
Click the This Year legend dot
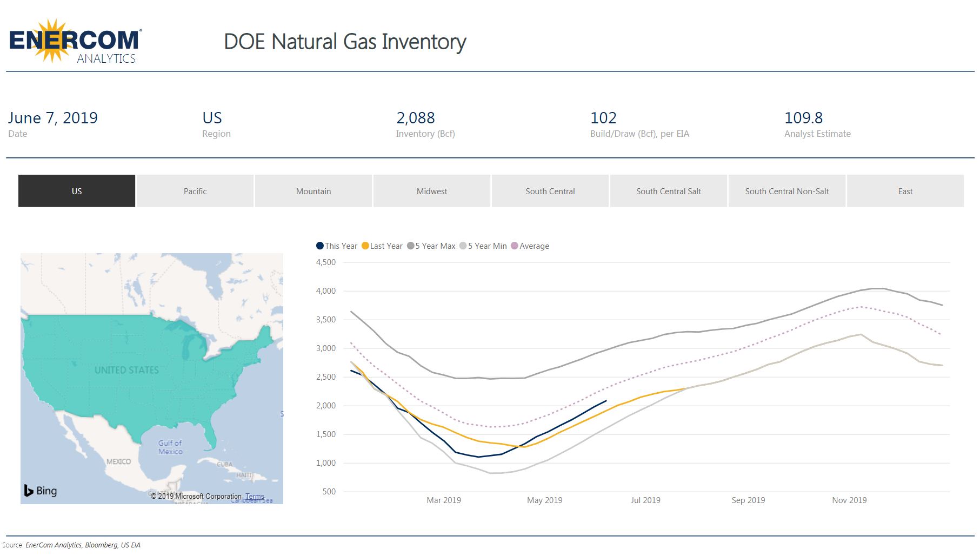[x=320, y=246]
